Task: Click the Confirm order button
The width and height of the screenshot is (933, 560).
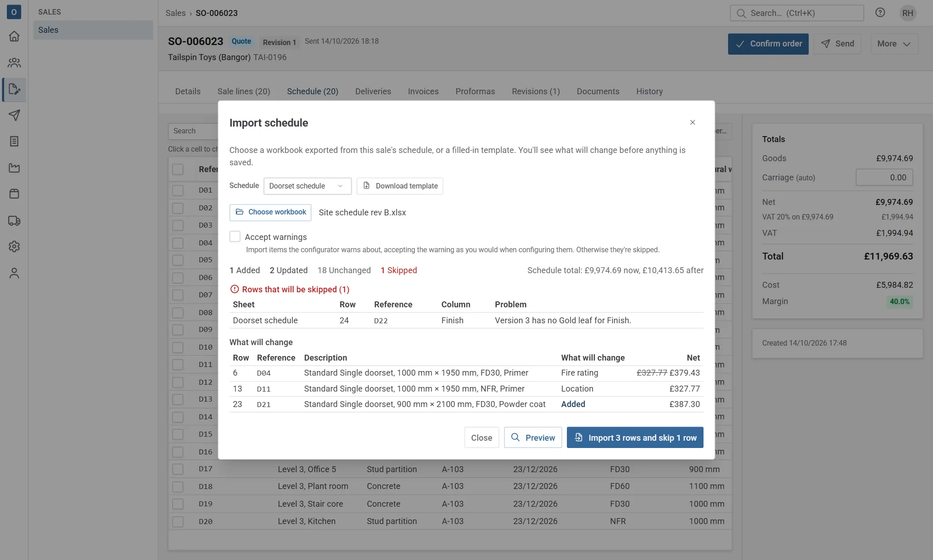Action: 768,44
